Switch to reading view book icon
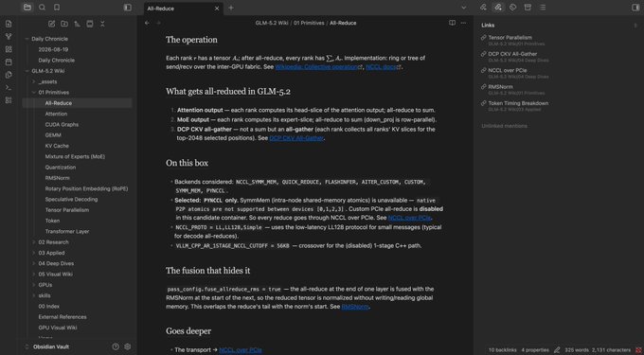644x355 pixels. [452, 23]
